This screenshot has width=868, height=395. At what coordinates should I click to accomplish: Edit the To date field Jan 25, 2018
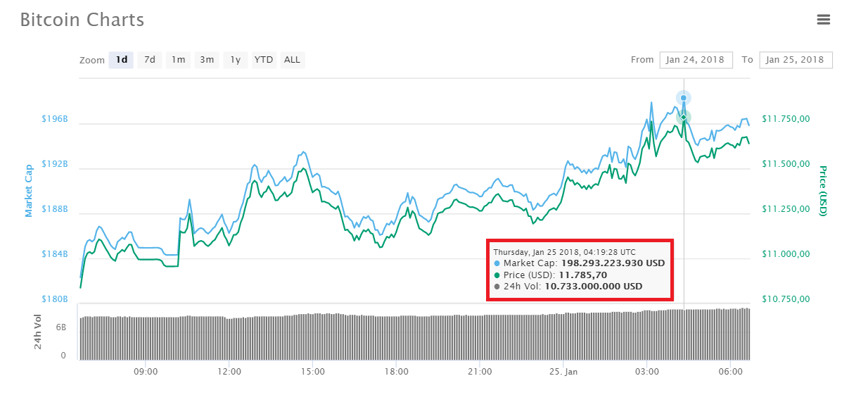(x=796, y=60)
